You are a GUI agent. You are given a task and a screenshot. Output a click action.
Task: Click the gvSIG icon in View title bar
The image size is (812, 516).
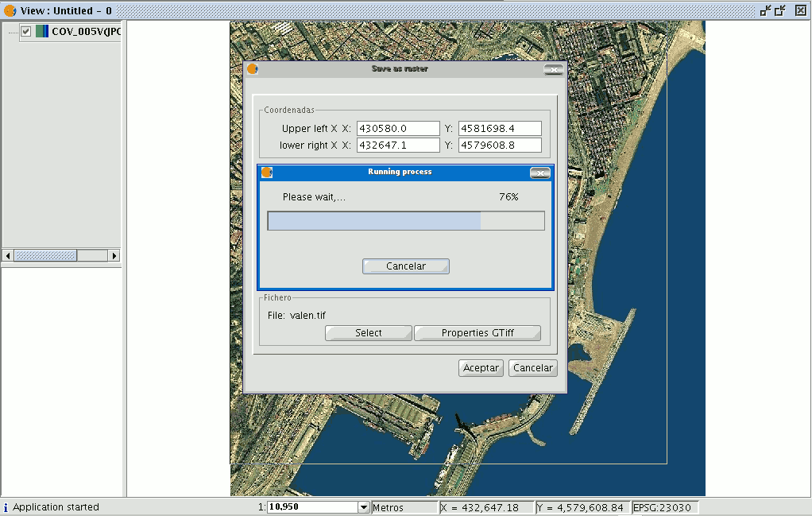[x=10, y=10]
